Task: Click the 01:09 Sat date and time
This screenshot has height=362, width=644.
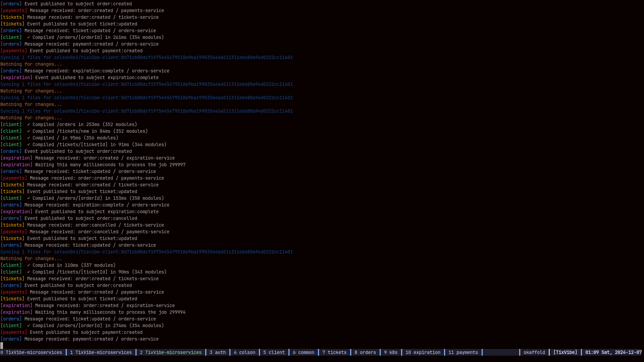Action: coord(613,352)
